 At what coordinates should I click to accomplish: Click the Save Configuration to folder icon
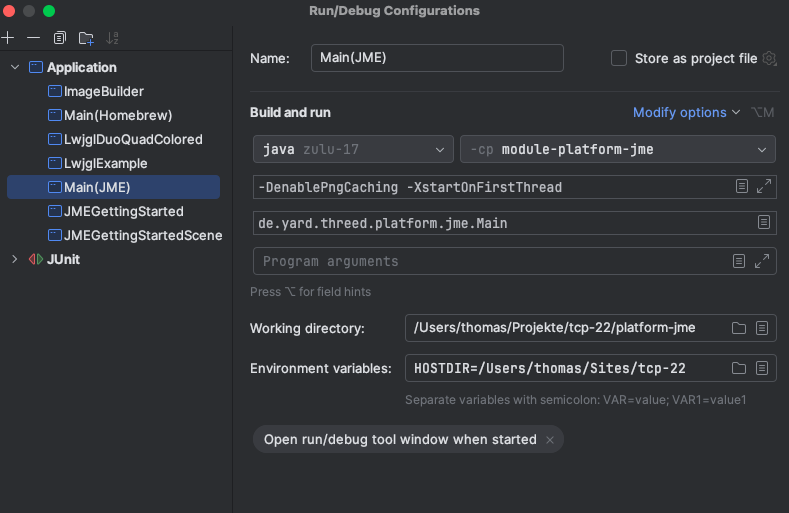[86, 38]
